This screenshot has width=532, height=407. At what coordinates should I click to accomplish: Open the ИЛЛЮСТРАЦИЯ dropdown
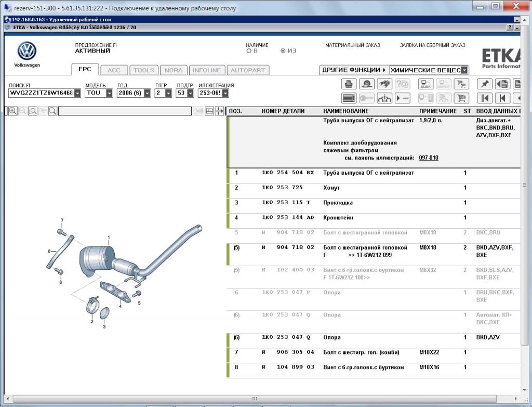point(225,93)
